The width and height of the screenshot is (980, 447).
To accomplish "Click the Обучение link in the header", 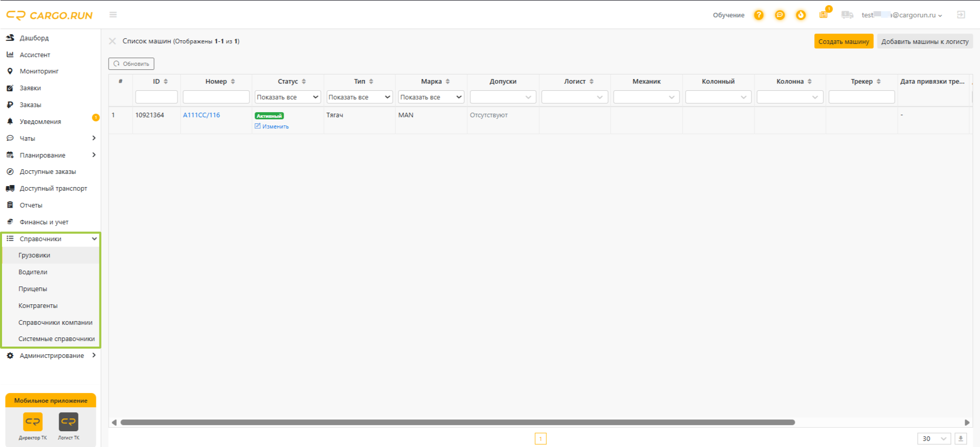I will point(728,15).
